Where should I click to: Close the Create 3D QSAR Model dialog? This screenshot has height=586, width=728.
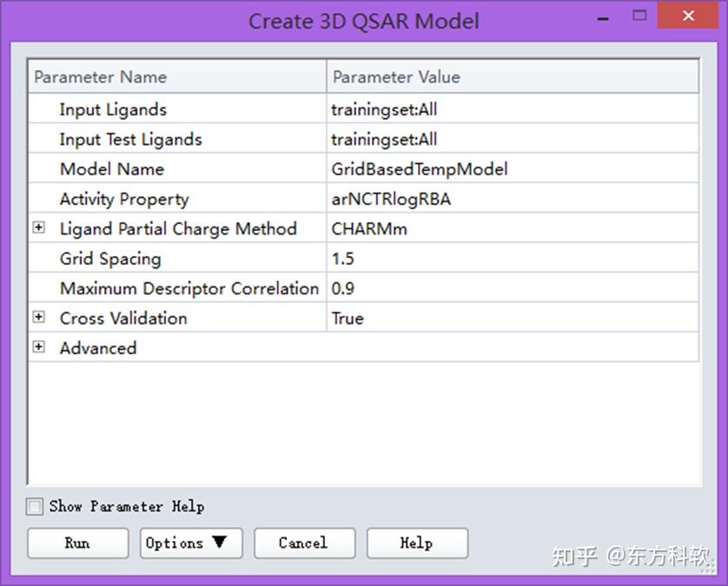pyautogui.click(x=688, y=16)
